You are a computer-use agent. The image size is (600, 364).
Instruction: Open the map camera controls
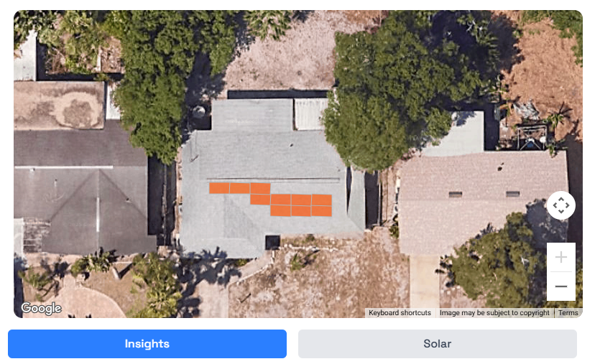pos(560,205)
